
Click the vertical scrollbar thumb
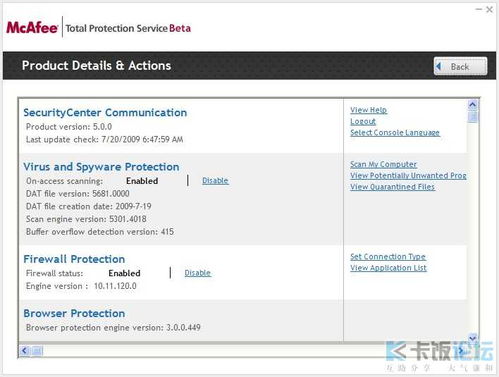(472, 117)
